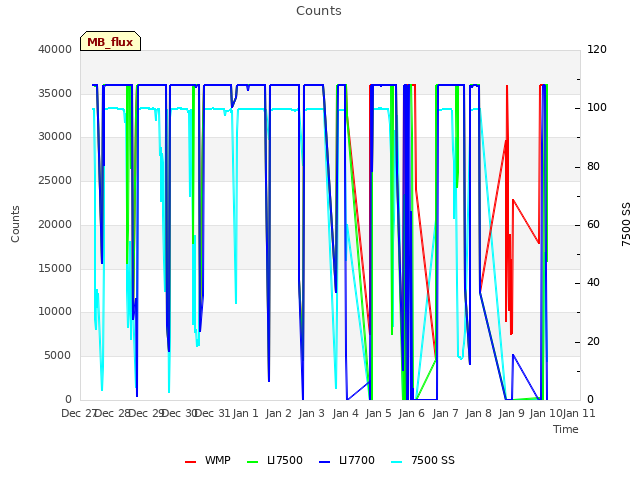
Task: Click the Jan 7 date tick label
Action: click(445, 413)
